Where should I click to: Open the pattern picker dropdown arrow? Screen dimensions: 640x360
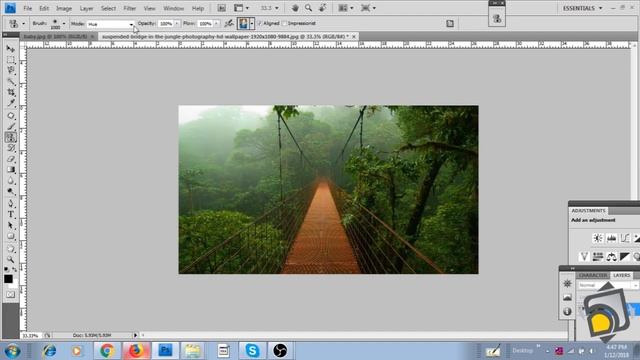[252, 24]
